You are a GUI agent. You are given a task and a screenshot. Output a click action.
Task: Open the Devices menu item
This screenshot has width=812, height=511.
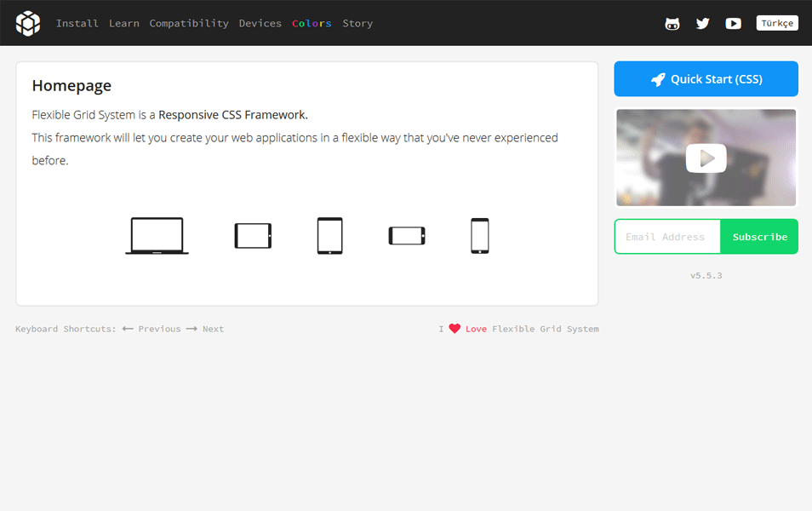(260, 23)
